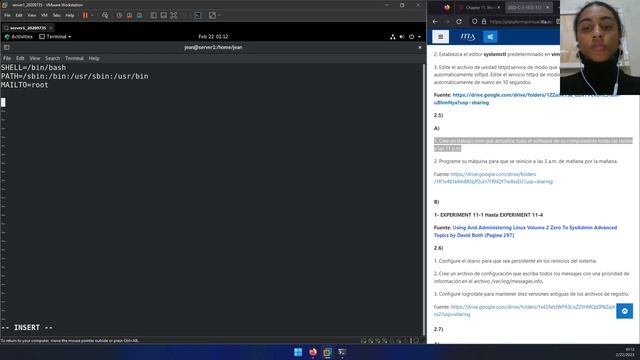Open the VMware Edit menu

click(x=19, y=15)
